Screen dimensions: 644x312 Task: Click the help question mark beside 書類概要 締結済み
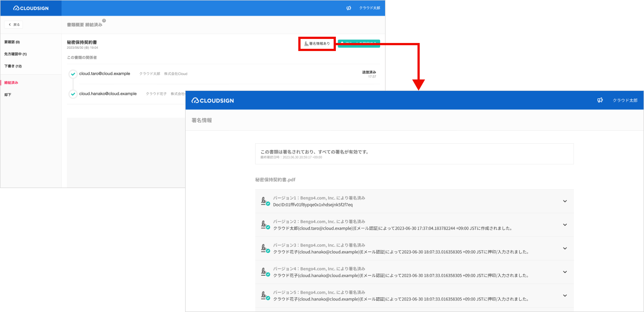[x=104, y=21]
